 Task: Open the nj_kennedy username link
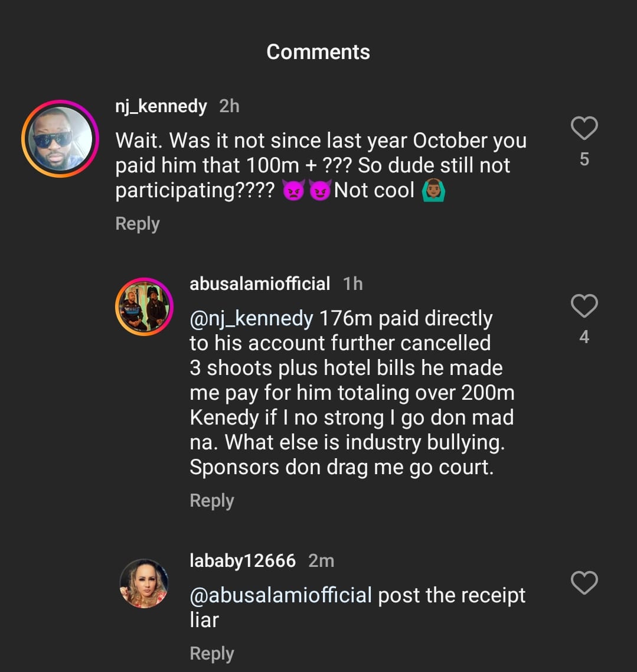coord(161,106)
